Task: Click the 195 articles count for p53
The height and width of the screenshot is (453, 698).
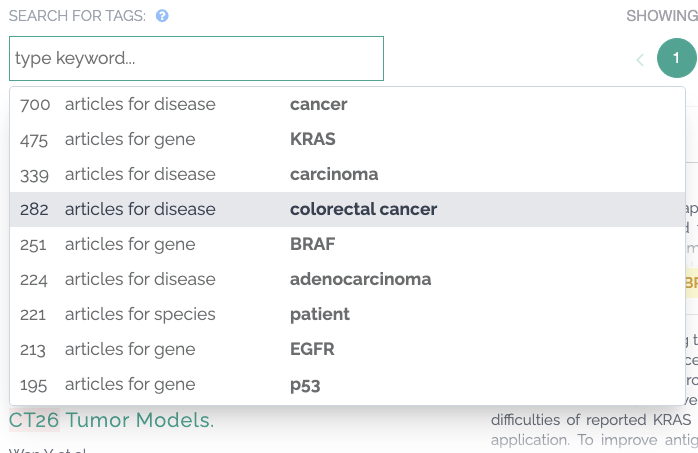Action: [x=34, y=385]
